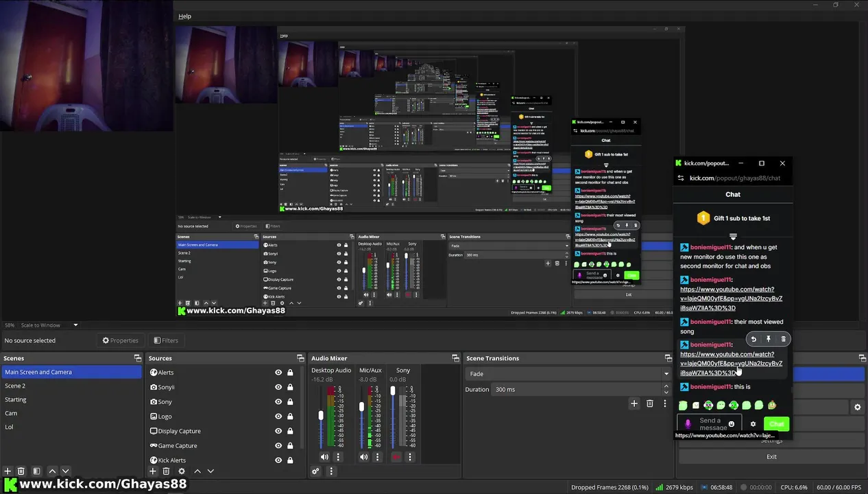The image size is (868, 494).
Task: Delete the hovered chat message
Action: (x=783, y=339)
